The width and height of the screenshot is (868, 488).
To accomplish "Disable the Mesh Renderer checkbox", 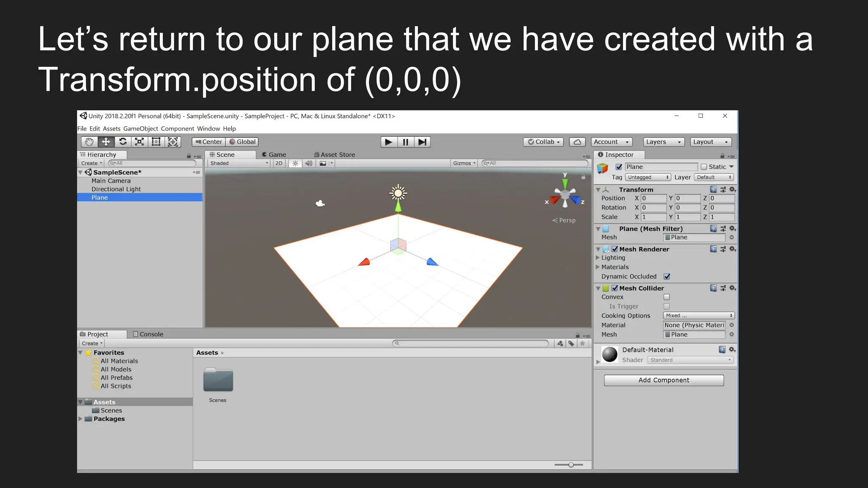I will coord(615,249).
